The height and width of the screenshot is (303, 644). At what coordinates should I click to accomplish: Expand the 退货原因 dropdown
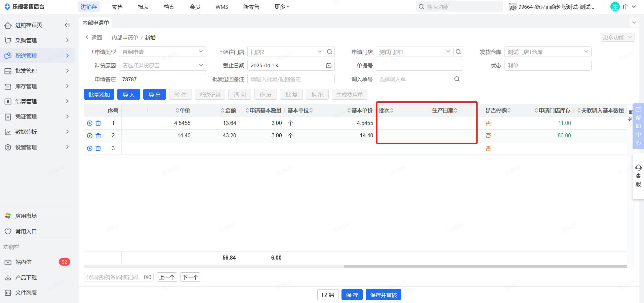click(x=162, y=65)
